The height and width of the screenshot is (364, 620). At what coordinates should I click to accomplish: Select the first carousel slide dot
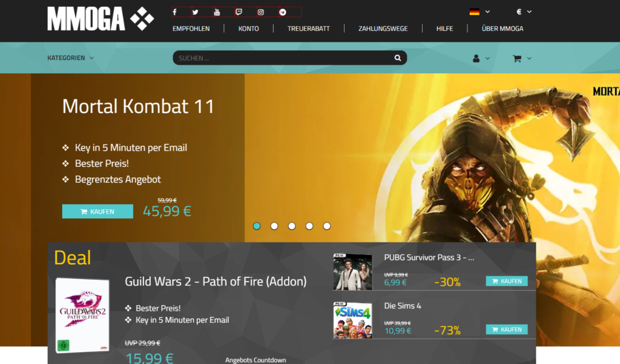[x=257, y=226]
